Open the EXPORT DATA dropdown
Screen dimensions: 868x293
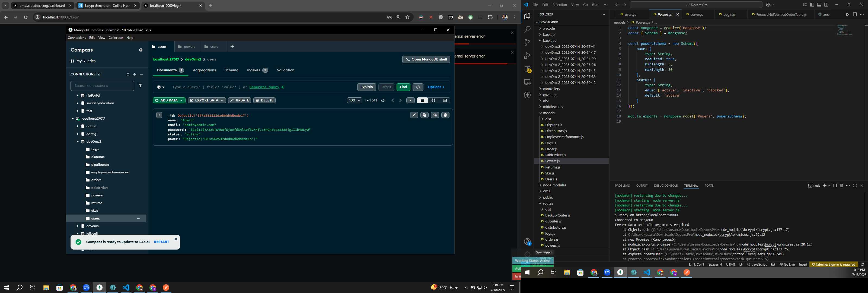206,100
